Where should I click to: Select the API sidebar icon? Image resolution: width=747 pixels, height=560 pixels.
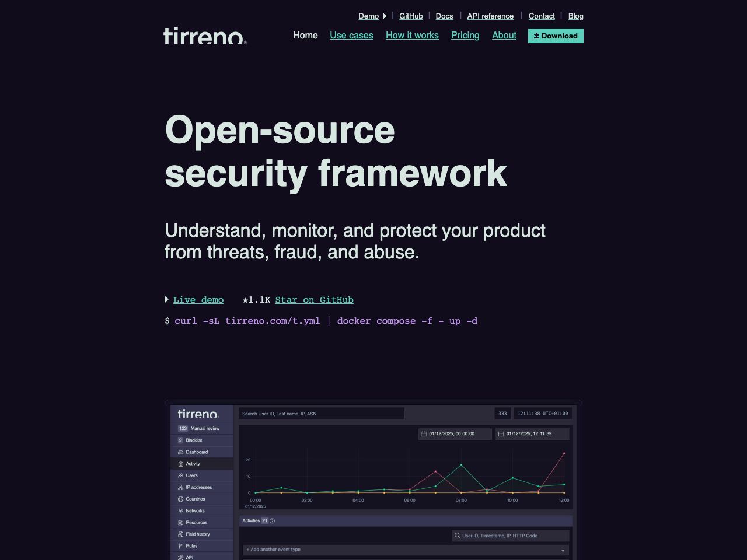pyautogui.click(x=180, y=556)
